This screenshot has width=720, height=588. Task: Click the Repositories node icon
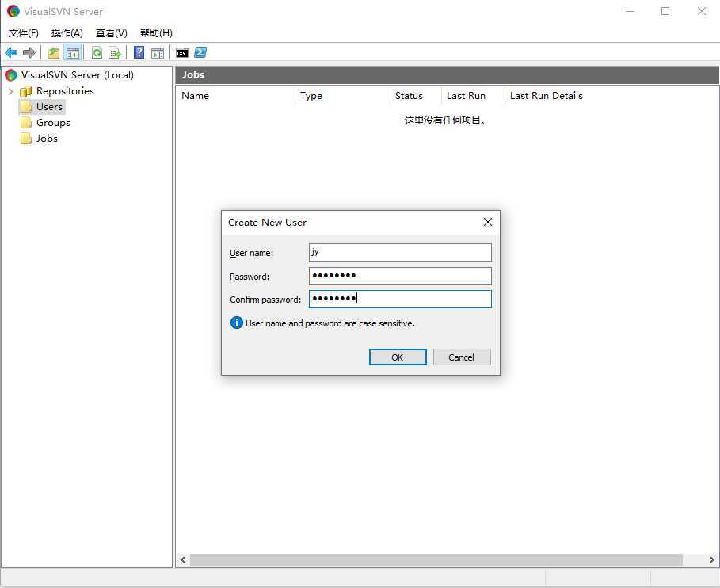point(26,91)
